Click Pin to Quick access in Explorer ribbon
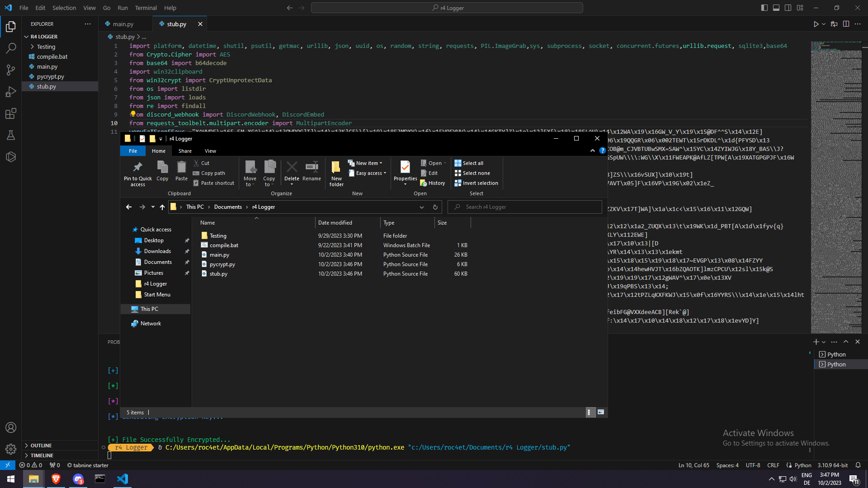The height and width of the screenshot is (488, 868). (138, 174)
